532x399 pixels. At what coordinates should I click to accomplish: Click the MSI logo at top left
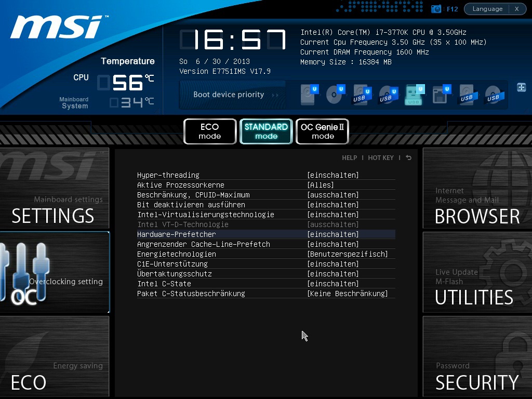click(58, 26)
